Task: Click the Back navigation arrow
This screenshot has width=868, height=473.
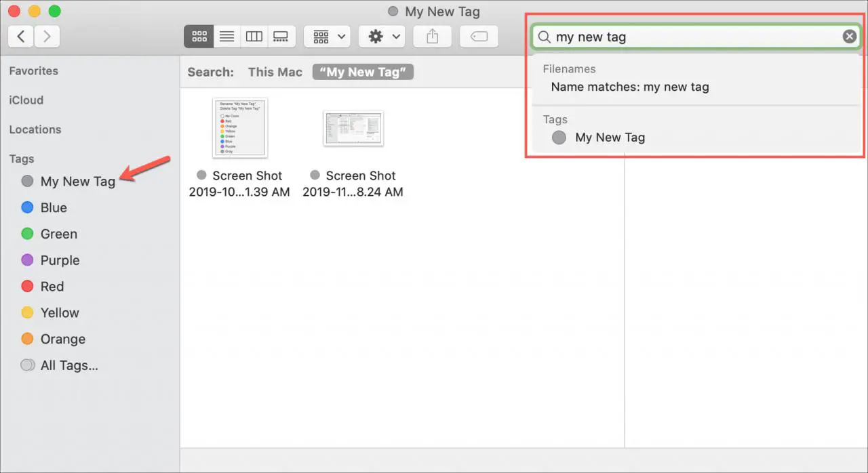Action: [x=21, y=37]
